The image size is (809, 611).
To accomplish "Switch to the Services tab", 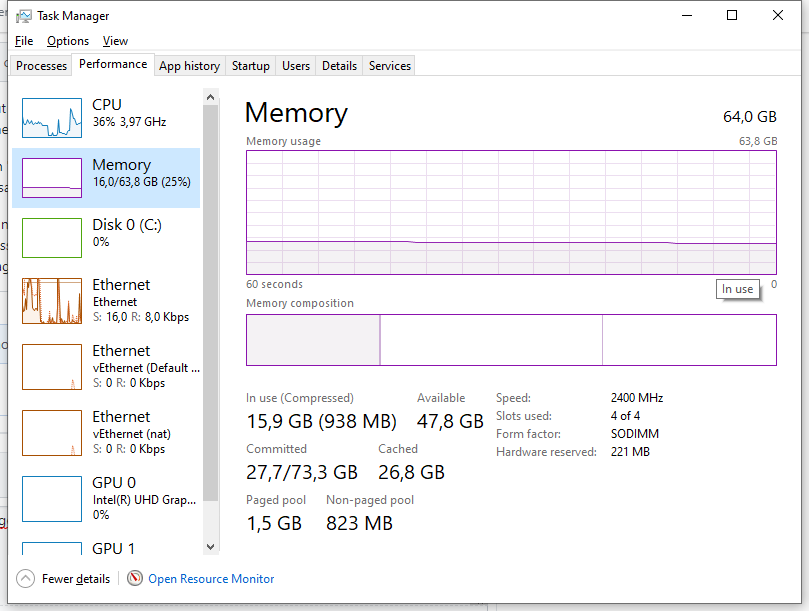I will 388,65.
